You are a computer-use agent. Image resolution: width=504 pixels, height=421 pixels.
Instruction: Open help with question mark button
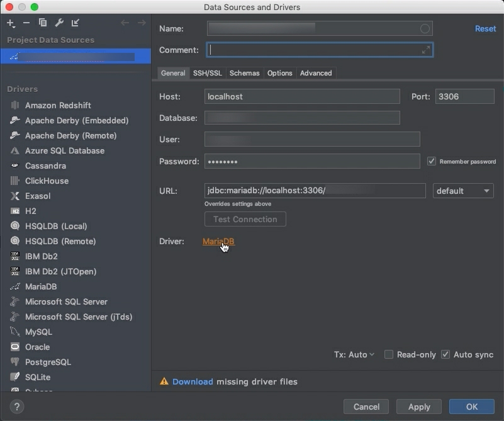[17, 407]
